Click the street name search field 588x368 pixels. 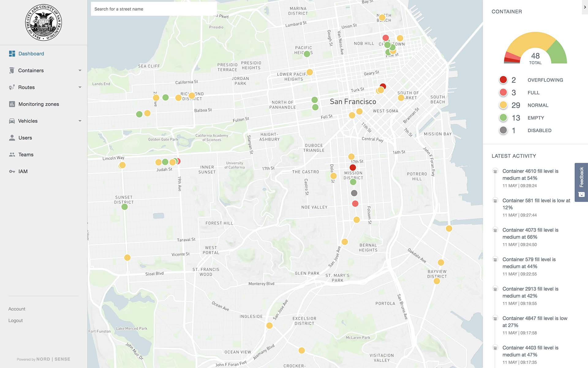click(154, 9)
